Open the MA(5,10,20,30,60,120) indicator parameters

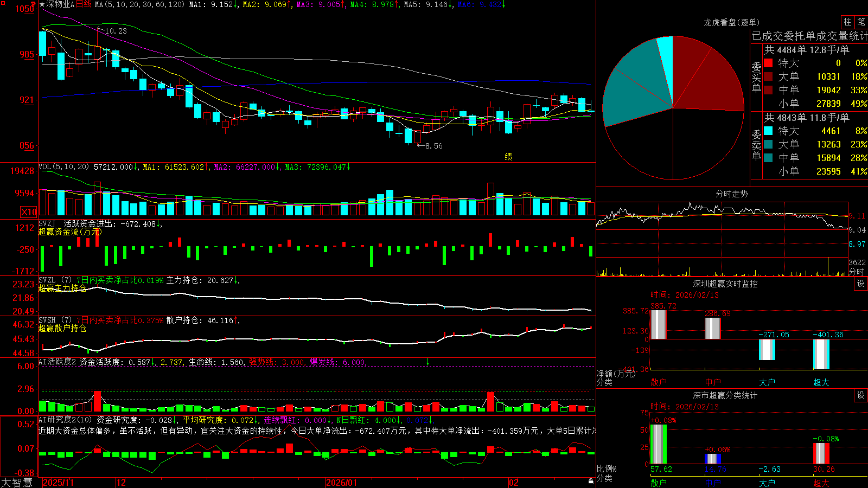click(139, 4)
